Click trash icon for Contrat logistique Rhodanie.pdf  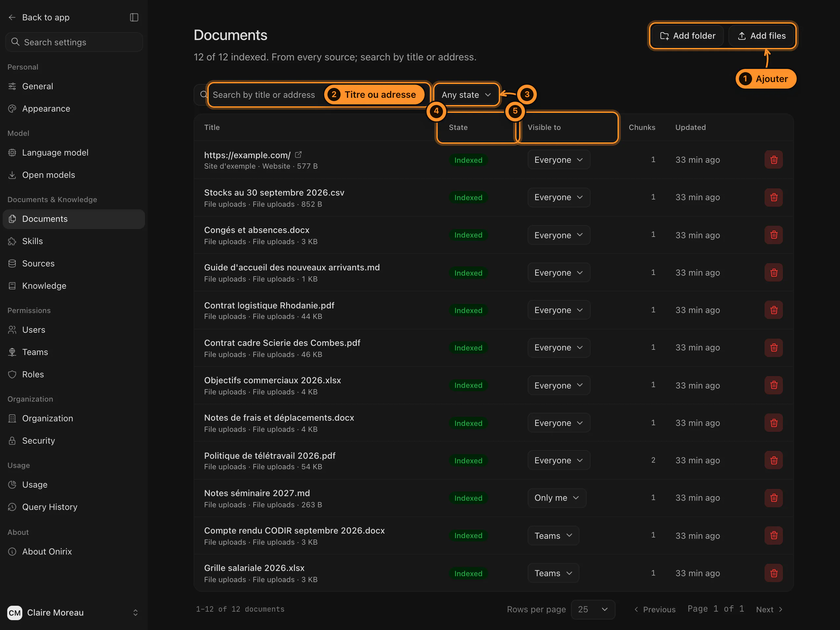(773, 310)
